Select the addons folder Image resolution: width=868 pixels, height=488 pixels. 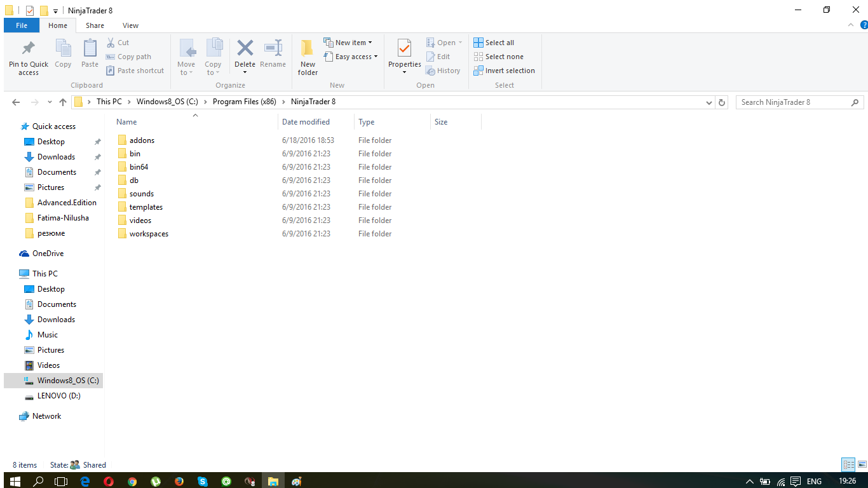pos(142,140)
